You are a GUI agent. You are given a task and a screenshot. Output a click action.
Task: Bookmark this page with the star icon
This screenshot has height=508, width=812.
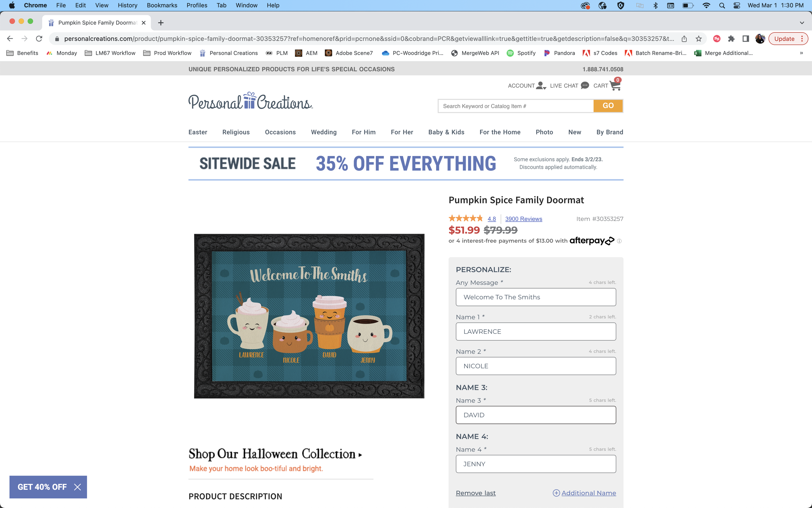coord(699,39)
